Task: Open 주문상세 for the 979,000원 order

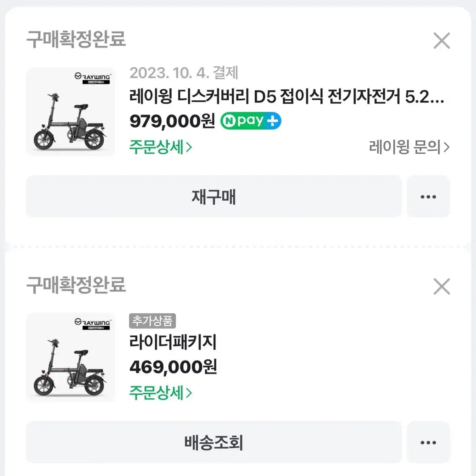Action: click(161, 147)
